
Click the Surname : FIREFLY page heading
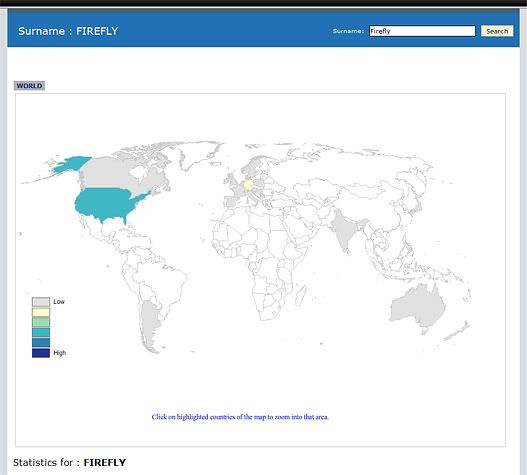click(x=68, y=31)
